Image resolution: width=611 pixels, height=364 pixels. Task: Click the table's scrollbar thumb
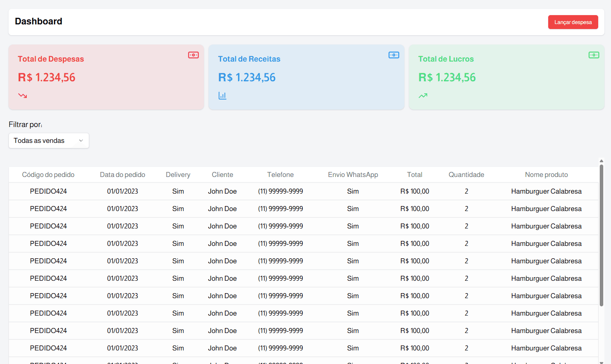coord(601,235)
